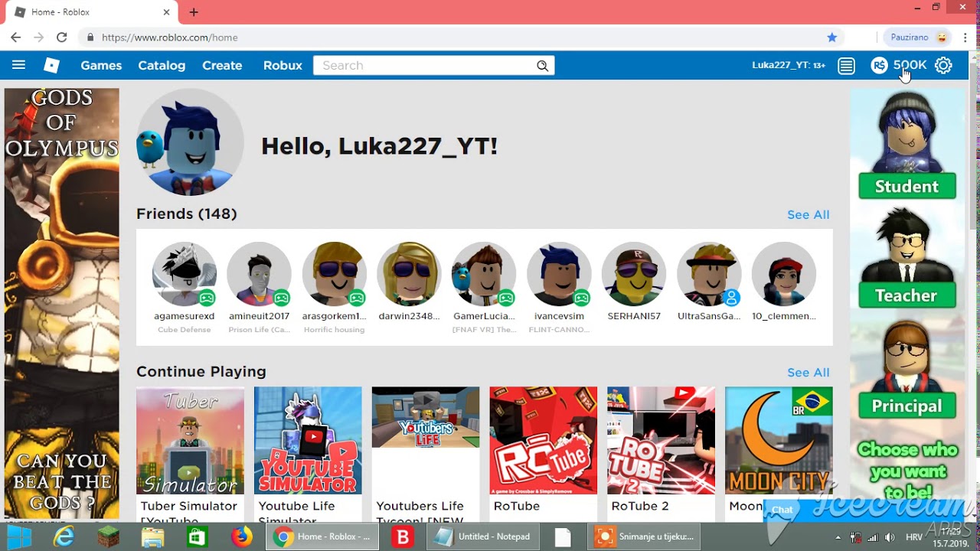Image resolution: width=980 pixels, height=551 pixels.
Task: Open friend SERHANI57 avatar
Action: point(634,274)
